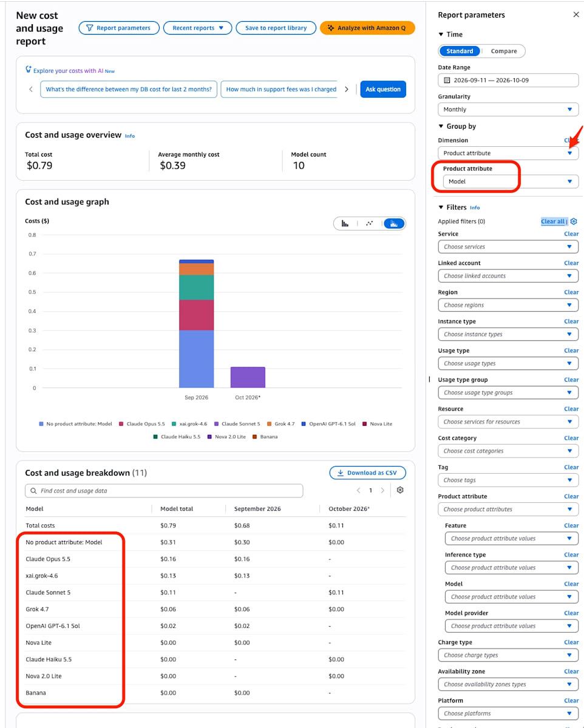584x728 pixels.
Task: Open the Choose services dropdown
Action: [508, 247]
